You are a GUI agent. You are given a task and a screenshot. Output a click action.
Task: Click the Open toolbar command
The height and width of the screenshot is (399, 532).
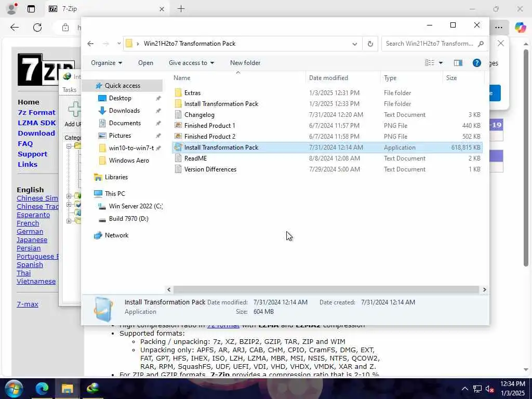coord(145,63)
